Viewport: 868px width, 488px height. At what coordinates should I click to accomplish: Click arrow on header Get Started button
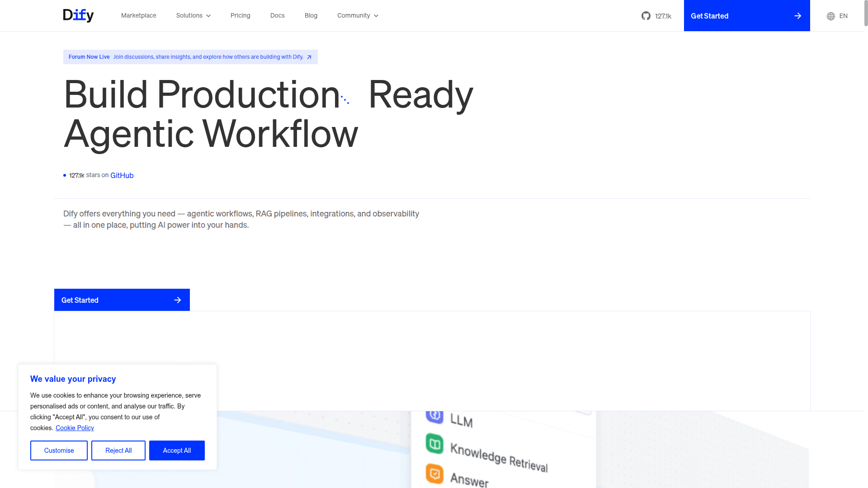click(797, 16)
